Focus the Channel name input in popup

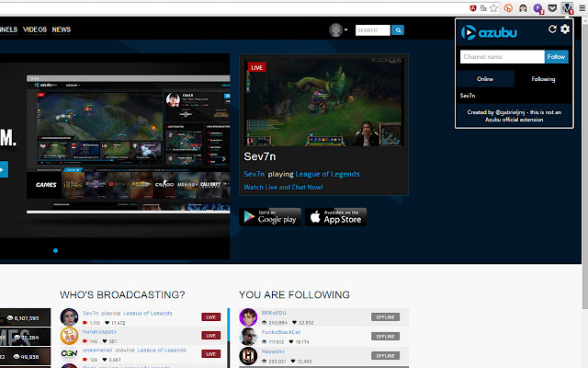503,57
